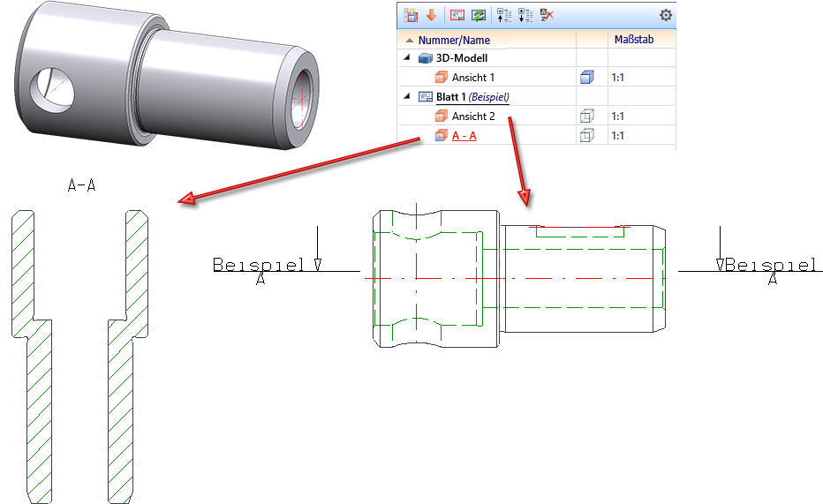This screenshot has height=504, width=823.
Task: Select Ansicht 1 in view list
Action: pyautogui.click(x=472, y=78)
